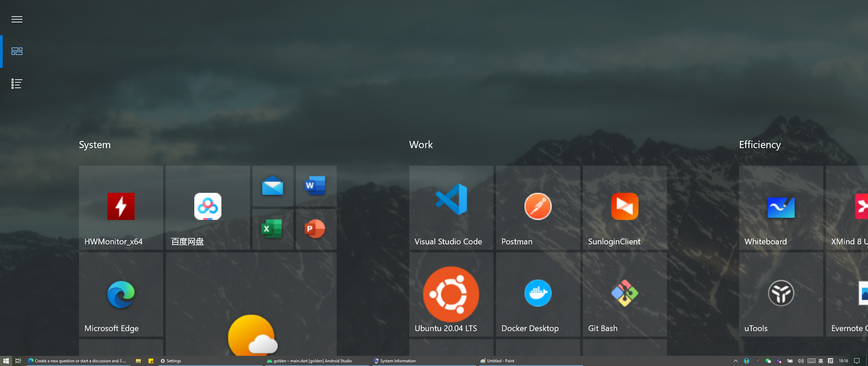The image size is (868, 366).
Task: Open the Docker Desktop tile
Action: (x=538, y=294)
